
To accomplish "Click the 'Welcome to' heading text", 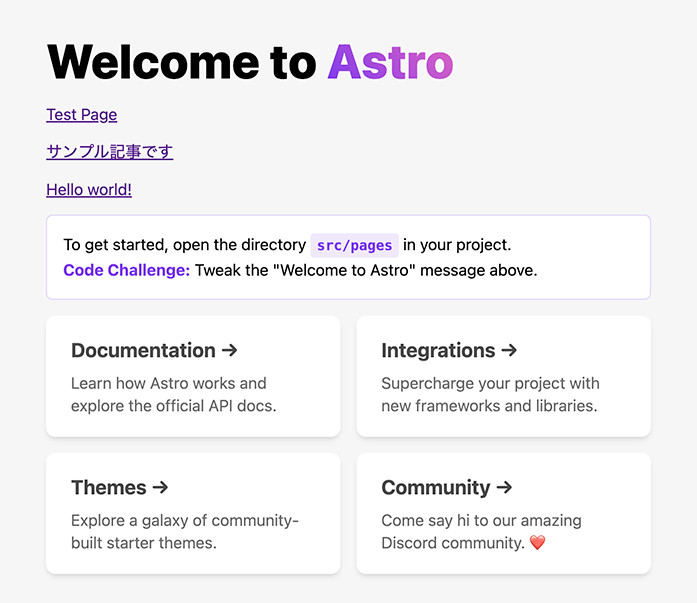I will click(182, 63).
